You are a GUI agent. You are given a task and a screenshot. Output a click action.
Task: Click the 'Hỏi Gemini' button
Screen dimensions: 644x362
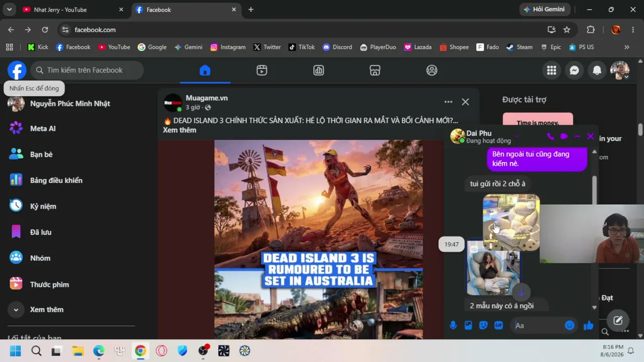click(x=544, y=10)
